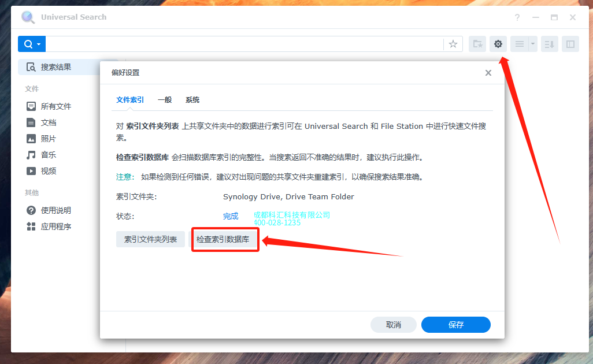593x364 pixels.
Task: Click the Synology Drive, Drive Team Folder text
Action: click(x=288, y=196)
